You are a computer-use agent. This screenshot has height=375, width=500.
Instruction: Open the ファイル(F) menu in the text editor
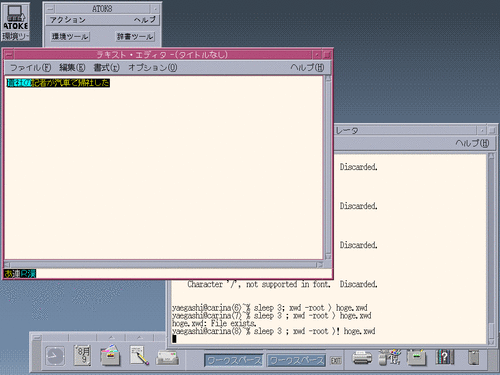30,68
